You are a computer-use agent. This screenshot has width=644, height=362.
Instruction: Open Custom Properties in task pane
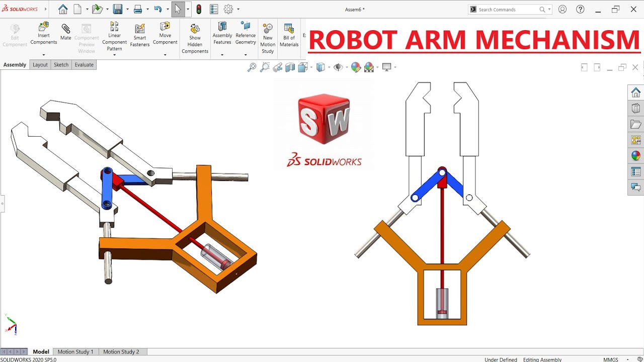coord(636,171)
